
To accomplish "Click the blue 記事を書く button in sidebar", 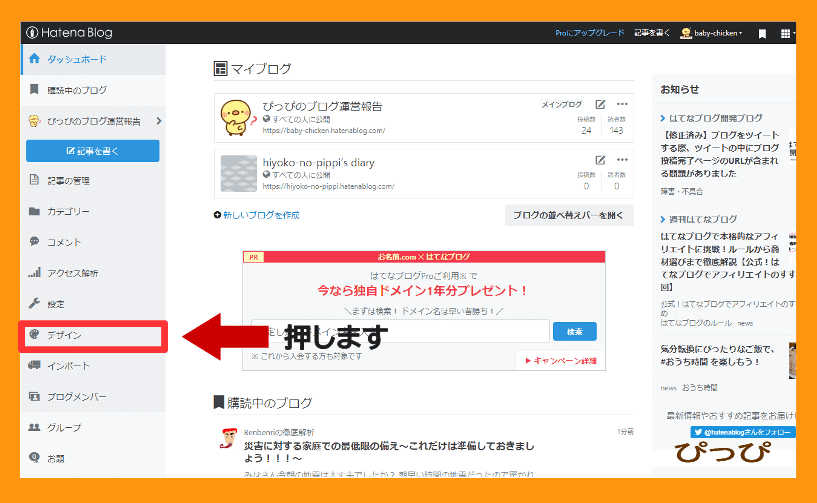I will click(x=93, y=151).
